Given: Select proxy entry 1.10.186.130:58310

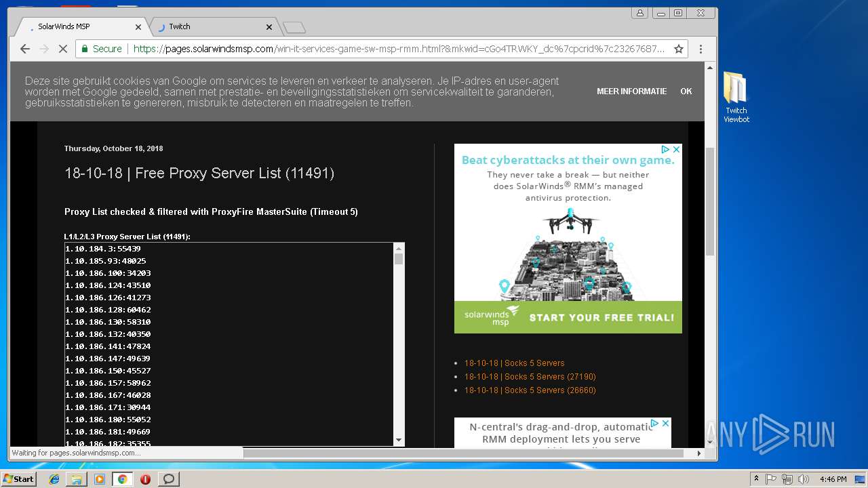Looking at the screenshot, I should (108, 322).
